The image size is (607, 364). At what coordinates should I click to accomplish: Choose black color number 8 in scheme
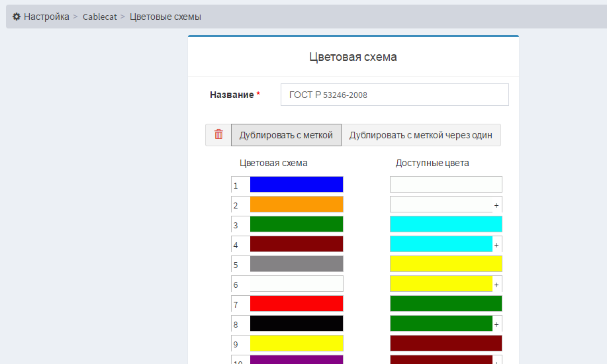click(296, 324)
